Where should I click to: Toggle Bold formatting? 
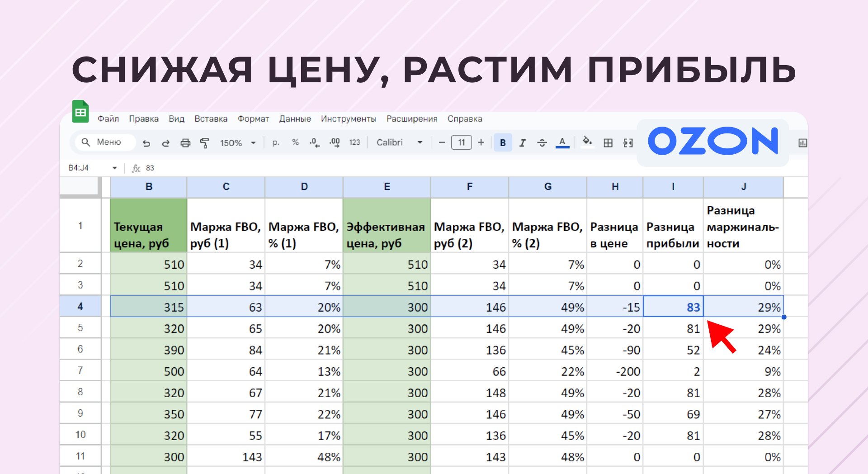pos(503,142)
